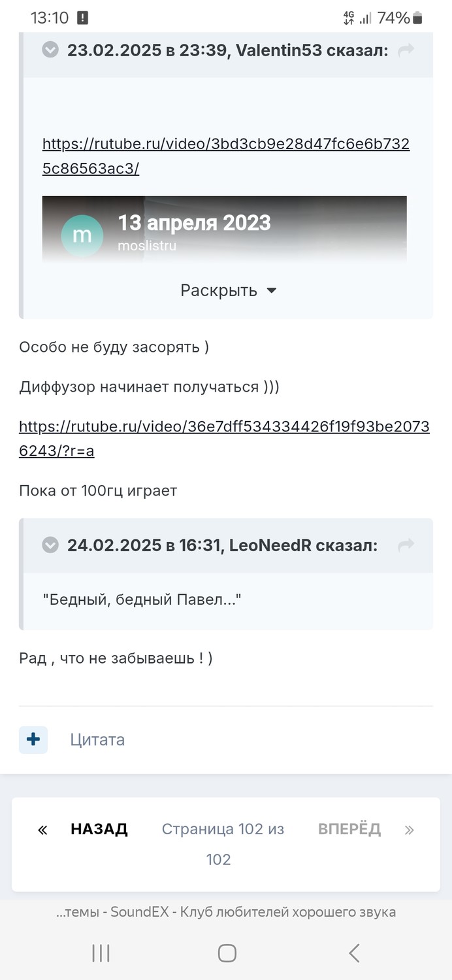Collapse the LeoNeedR quote chevron icon
Image resolution: width=452 pixels, height=980 pixels.
point(50,545)
